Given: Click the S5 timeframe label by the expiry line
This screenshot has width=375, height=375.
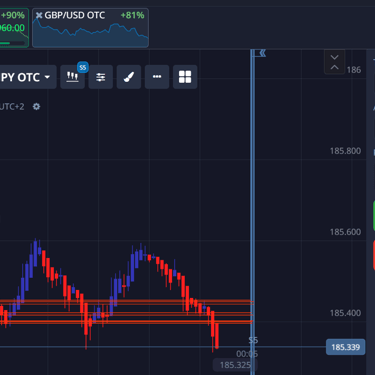Looking at the screenshot, I should click(x=253, y=340).
